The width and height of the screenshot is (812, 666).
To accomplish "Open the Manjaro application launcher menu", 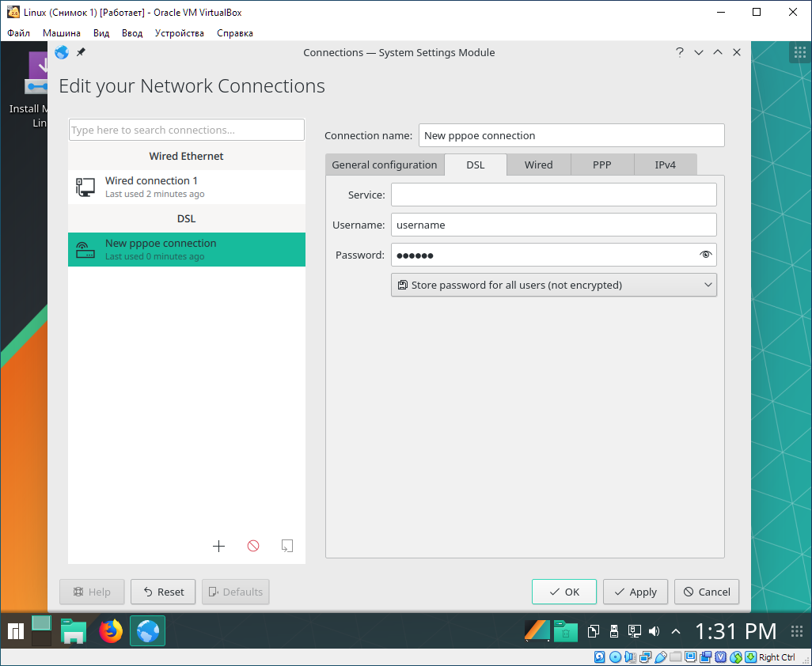I will (x=15, y=631).
